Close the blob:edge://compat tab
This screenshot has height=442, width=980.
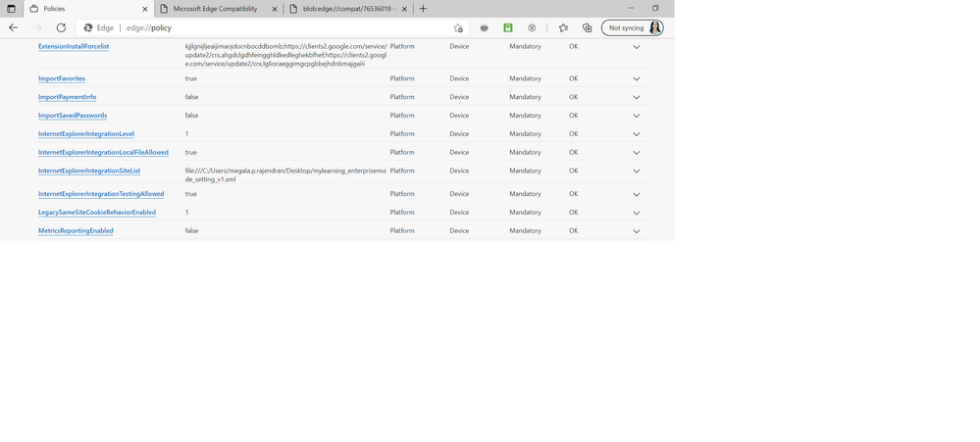click(x=404, y=9)
